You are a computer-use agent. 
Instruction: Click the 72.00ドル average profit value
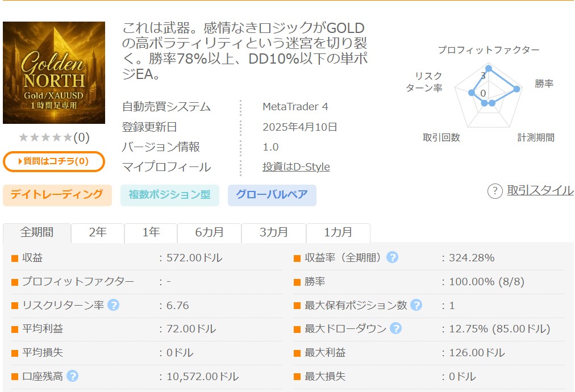click(x=191, y=328)
